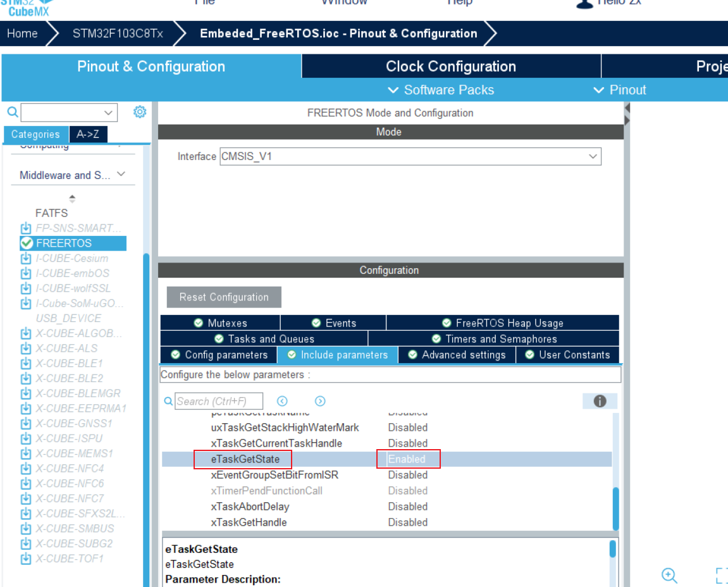Screen dimensions: 728x587
Task: Expand the Software Packs menu
Action: point(441,90)
